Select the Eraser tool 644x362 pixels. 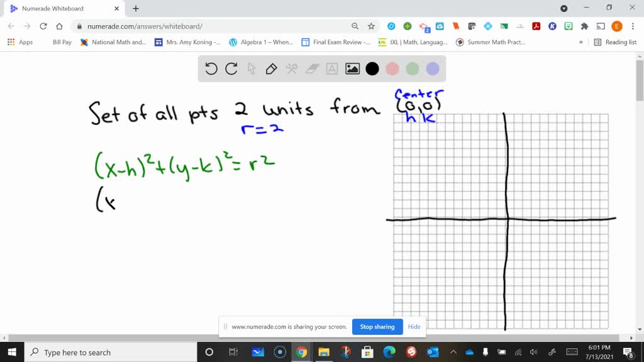pos(312,69)
